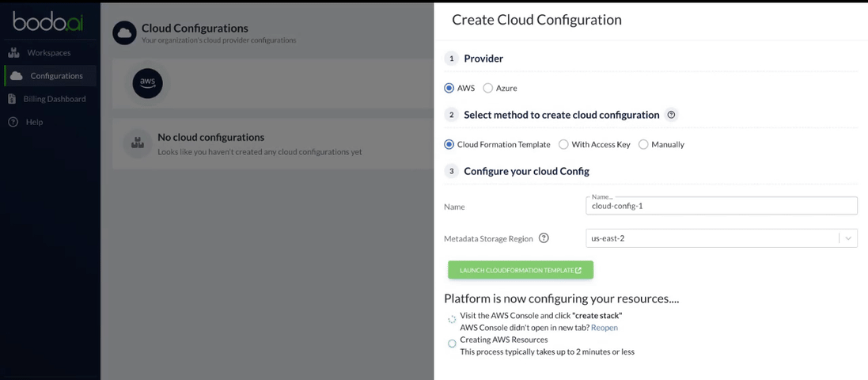Expand the Metadata Storage Region dropdown arrow

(848, 238)
